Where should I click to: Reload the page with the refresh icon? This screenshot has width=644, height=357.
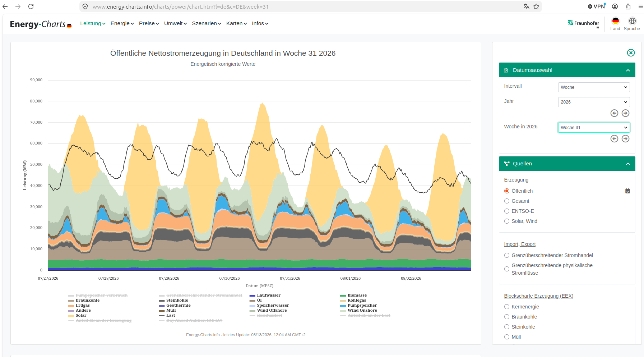pyautogui.click(x=31, y=6)
